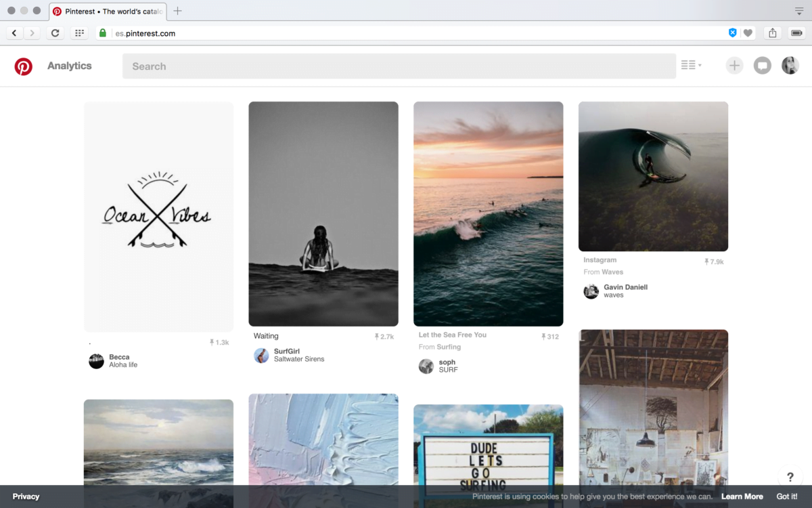
Task: Click the Pinterest create pin plus icon
Action: (x=735, y=66)
